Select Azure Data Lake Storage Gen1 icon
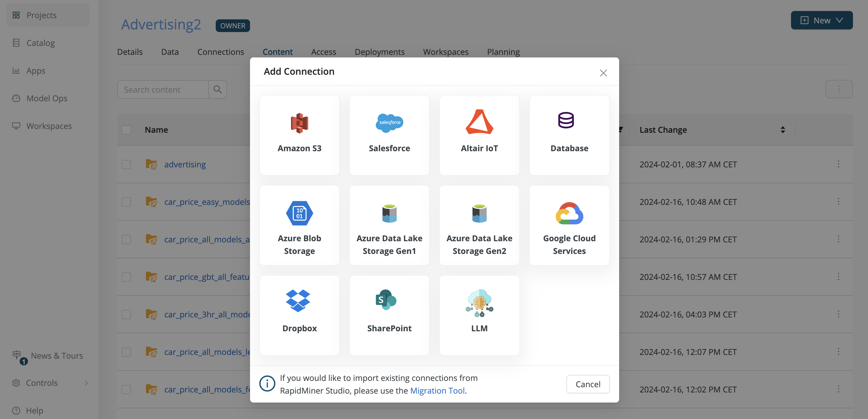Viewport: 868px width, 419px height. (x=389, y=213)
